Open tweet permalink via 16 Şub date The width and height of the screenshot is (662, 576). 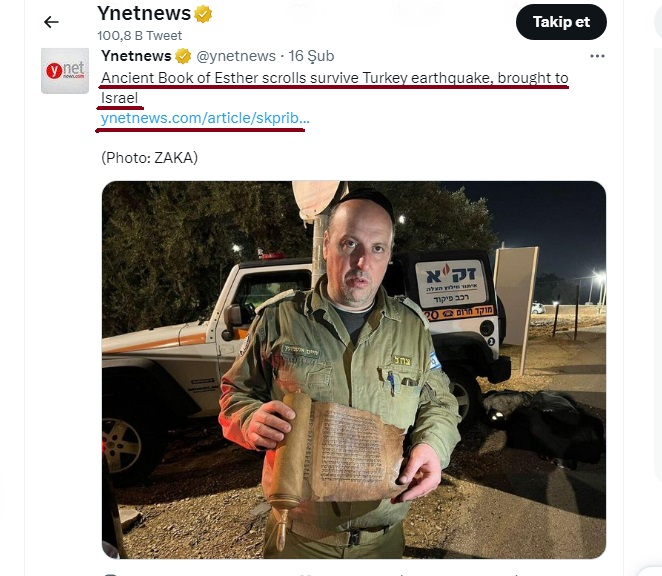(x=311, y=56)
